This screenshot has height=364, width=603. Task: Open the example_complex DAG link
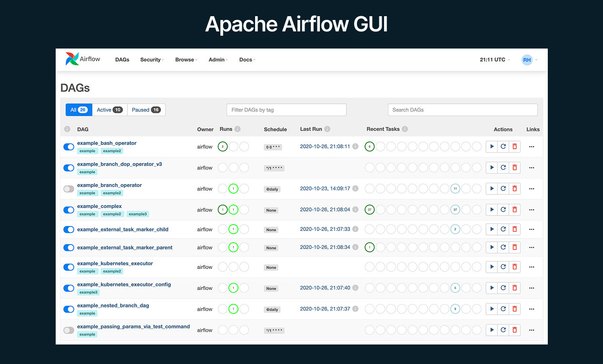click(99, 207)
